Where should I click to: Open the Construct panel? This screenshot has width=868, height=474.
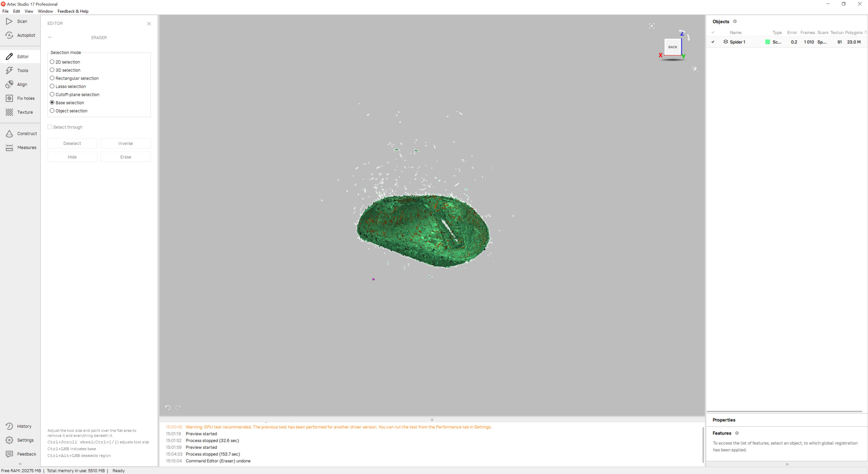coord(20,134)
